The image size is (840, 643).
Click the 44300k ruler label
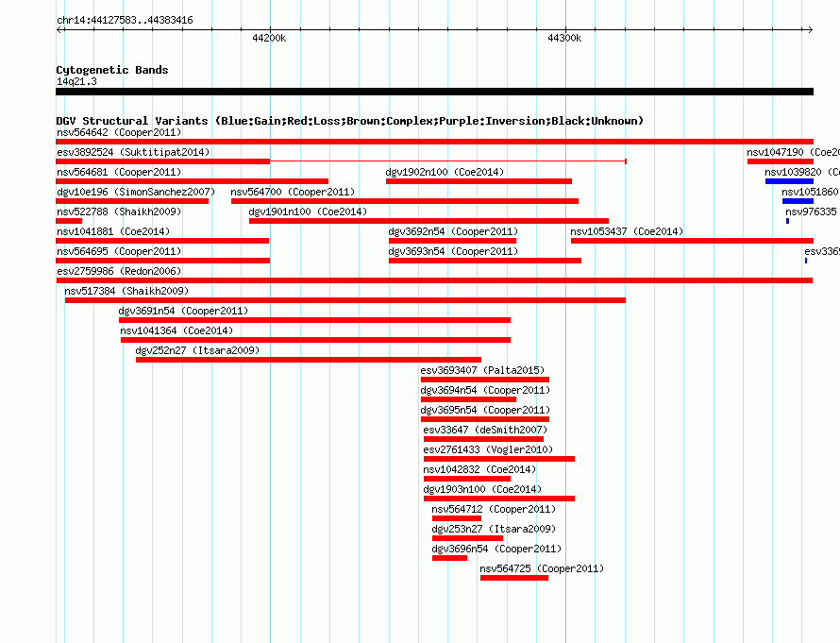tap(564, 38)
